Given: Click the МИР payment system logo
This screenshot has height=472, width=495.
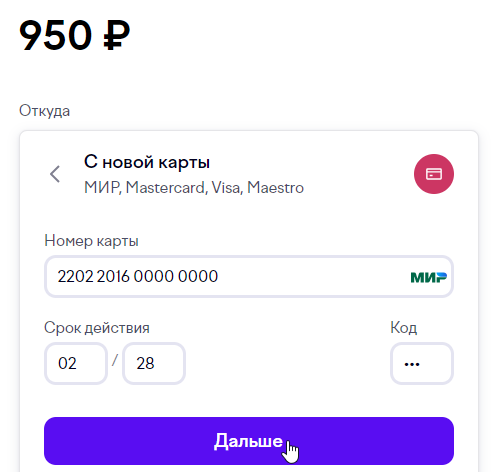Looking at the screenshot, I should [429, 277].
